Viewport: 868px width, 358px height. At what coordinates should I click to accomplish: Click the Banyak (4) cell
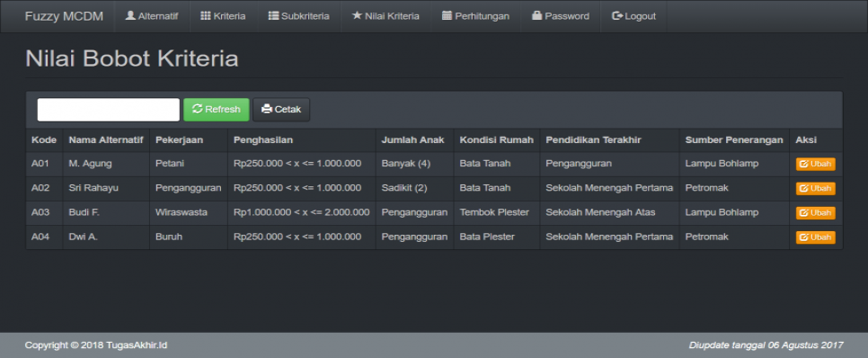(414, 164)
